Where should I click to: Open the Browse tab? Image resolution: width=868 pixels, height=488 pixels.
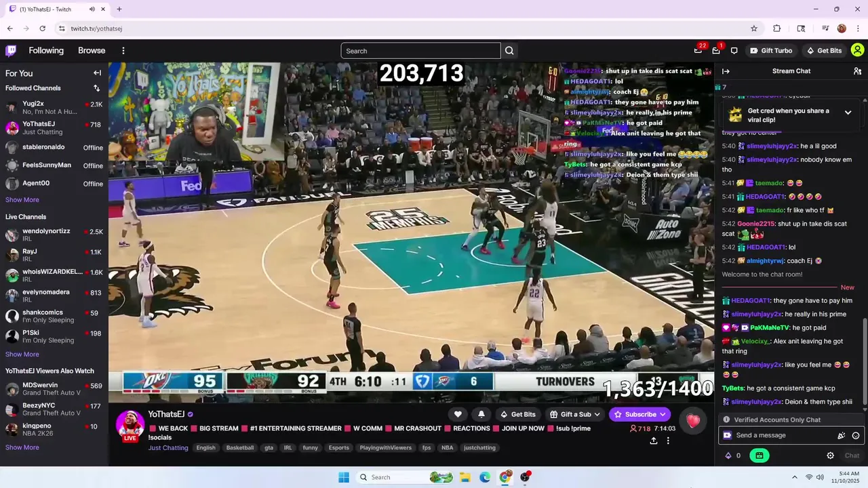[92, 51]
